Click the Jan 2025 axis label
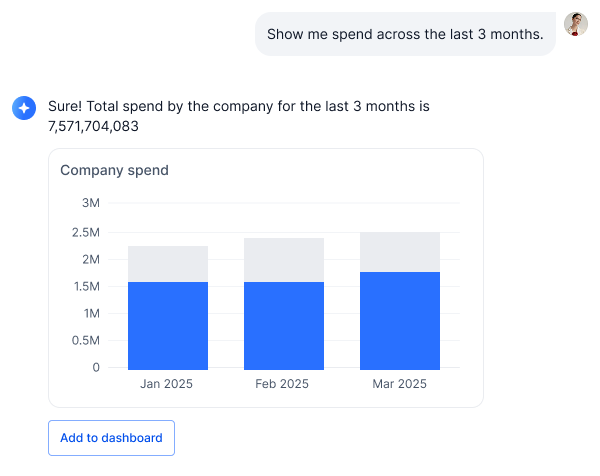The image size is (600, 476). (165, 384)
